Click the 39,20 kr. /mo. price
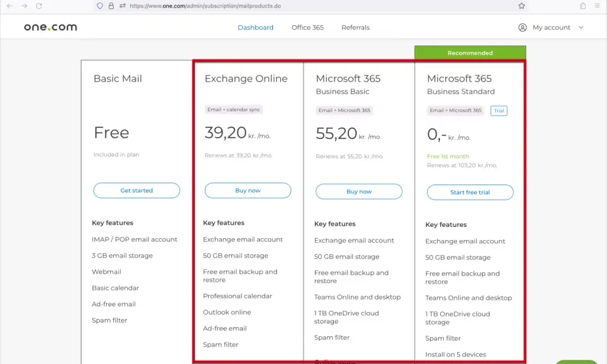The image size is (607, 364). (x=237, y=133)
